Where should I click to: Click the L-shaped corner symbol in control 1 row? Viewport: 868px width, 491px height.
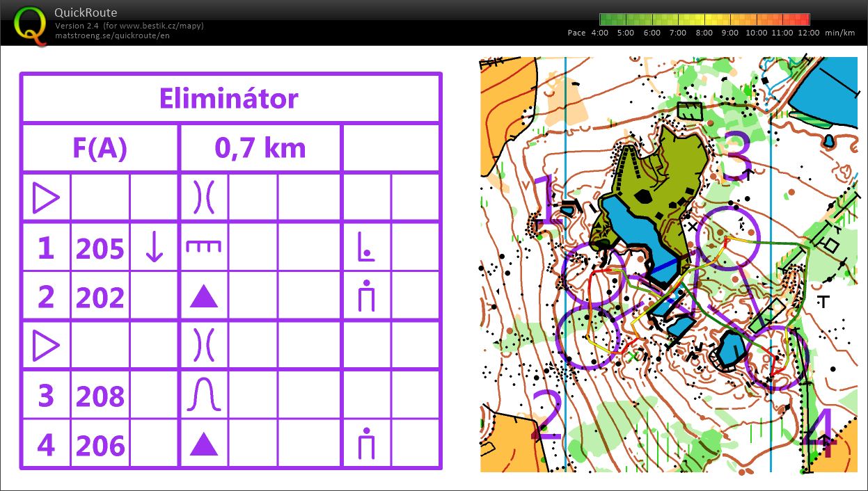366,248
